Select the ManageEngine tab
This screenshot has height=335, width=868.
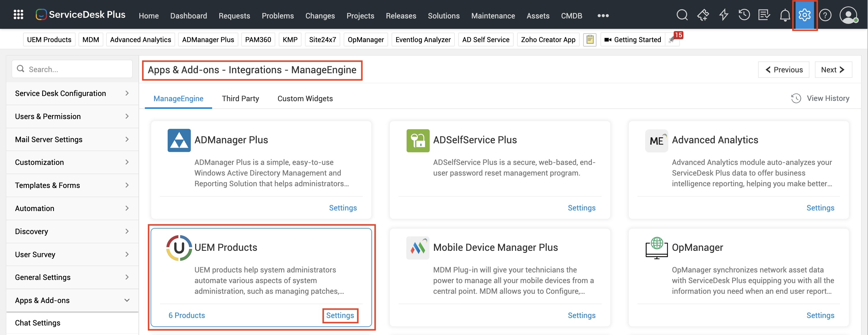coord(178,98)
